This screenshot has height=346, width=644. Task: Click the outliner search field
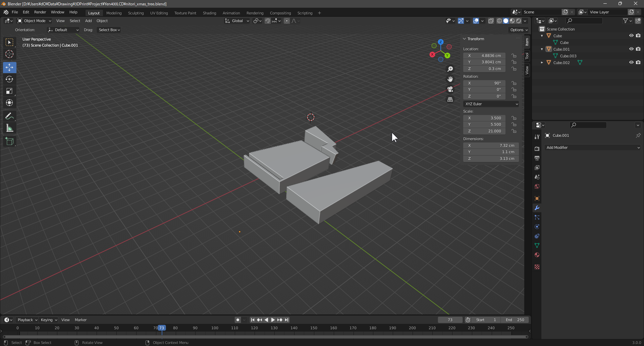pos(584,21)
